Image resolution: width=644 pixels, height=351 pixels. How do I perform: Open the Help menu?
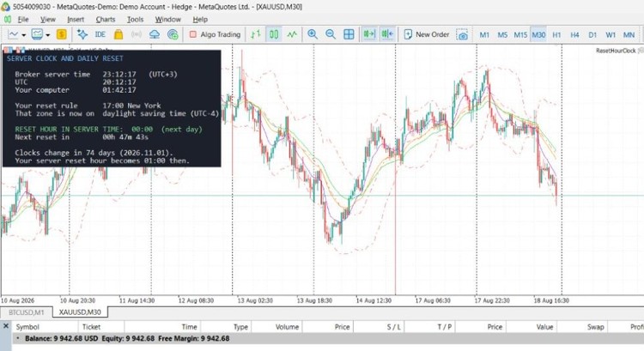[200, 19]
